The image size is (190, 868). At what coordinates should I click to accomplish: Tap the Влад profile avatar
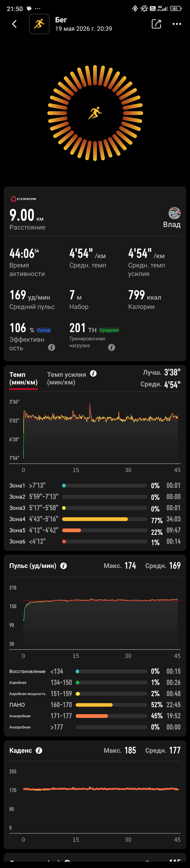point(174,213)
